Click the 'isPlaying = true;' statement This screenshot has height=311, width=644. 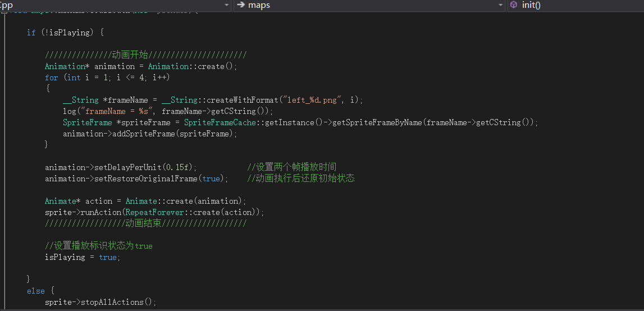click(x=83, y=257)
